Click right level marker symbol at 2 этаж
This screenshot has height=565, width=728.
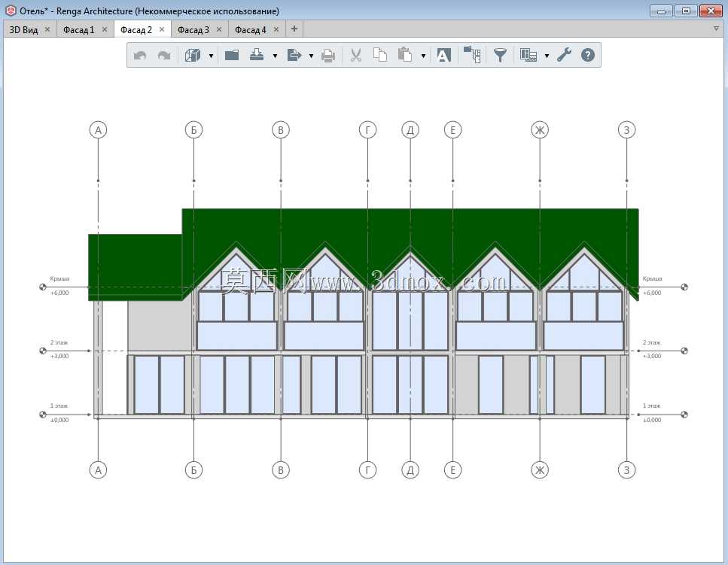[x=684, y=351]
